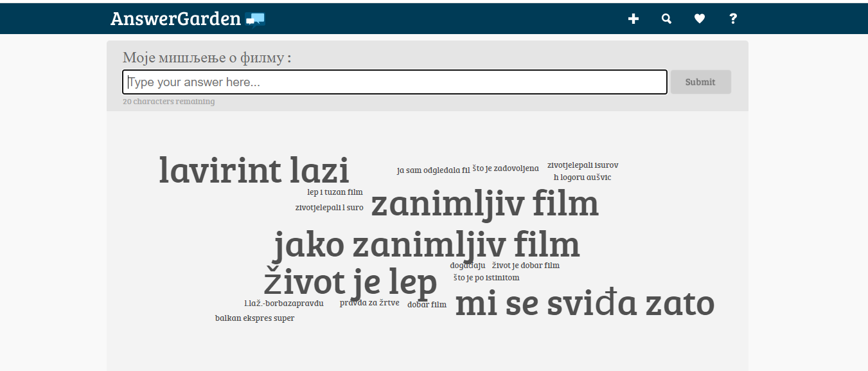Click the speech bubbles logo icon

[x=255, y=19]
